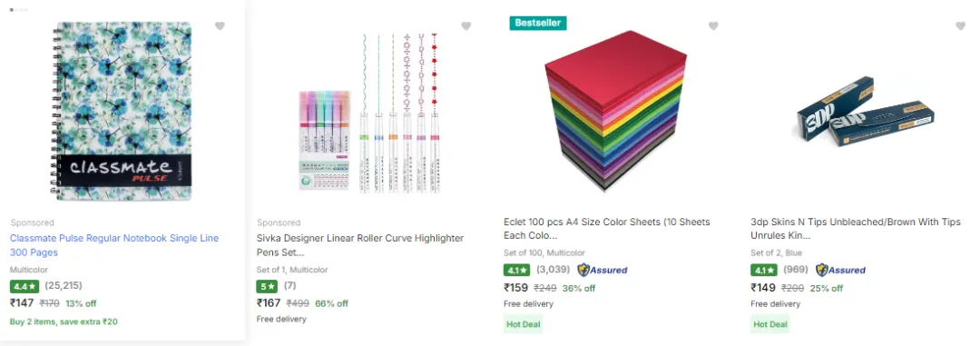
Task: Click the Hot Deal label under Eclet sheets
Action: point(524,324)
